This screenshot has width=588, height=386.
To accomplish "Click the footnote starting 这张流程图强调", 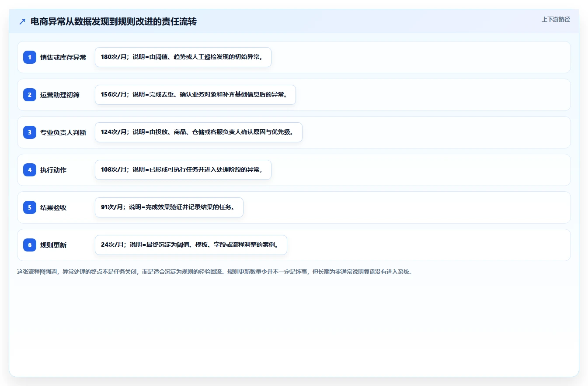I will pyautogui.click(x=215, y=272).
